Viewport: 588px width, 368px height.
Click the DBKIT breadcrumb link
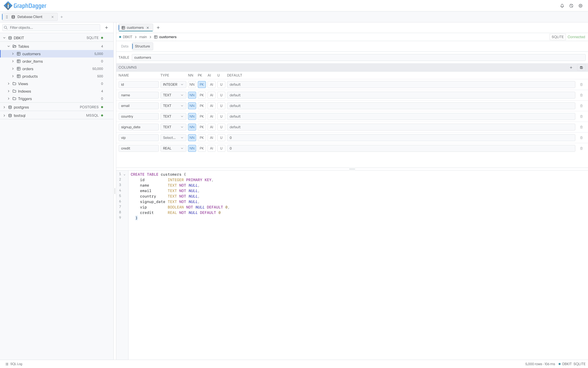coord(127,37)
